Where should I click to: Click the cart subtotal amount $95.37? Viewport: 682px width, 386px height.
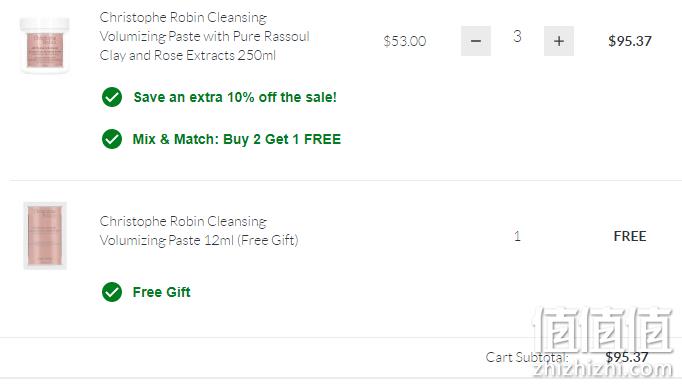(x=627, y=357)
